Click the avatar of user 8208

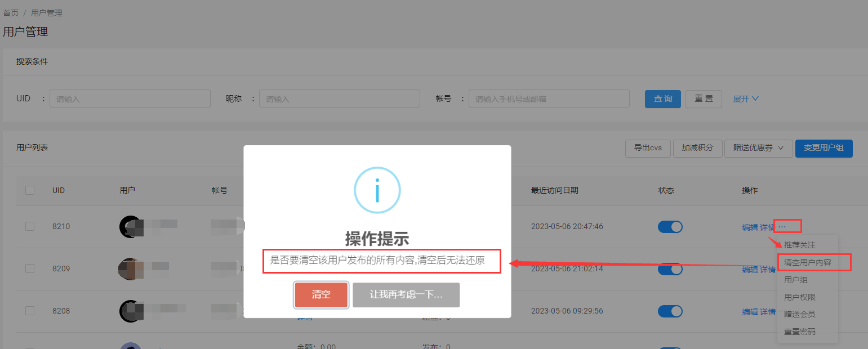tap(131, 311)
